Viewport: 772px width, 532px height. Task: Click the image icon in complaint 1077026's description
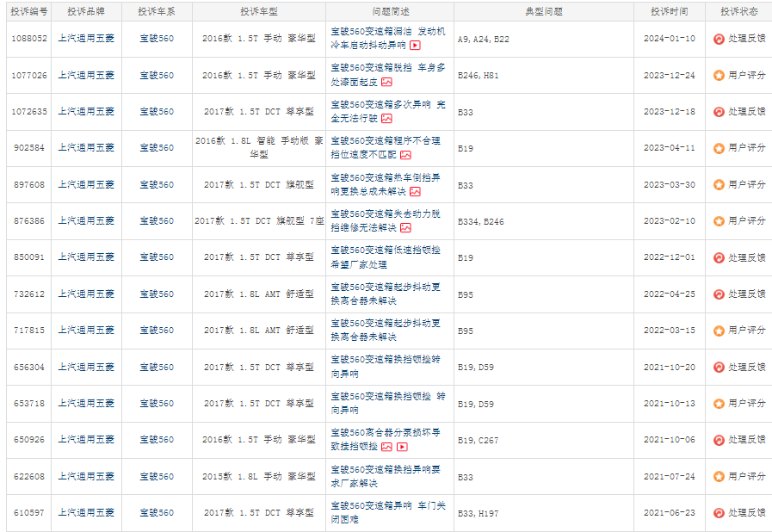387,83
